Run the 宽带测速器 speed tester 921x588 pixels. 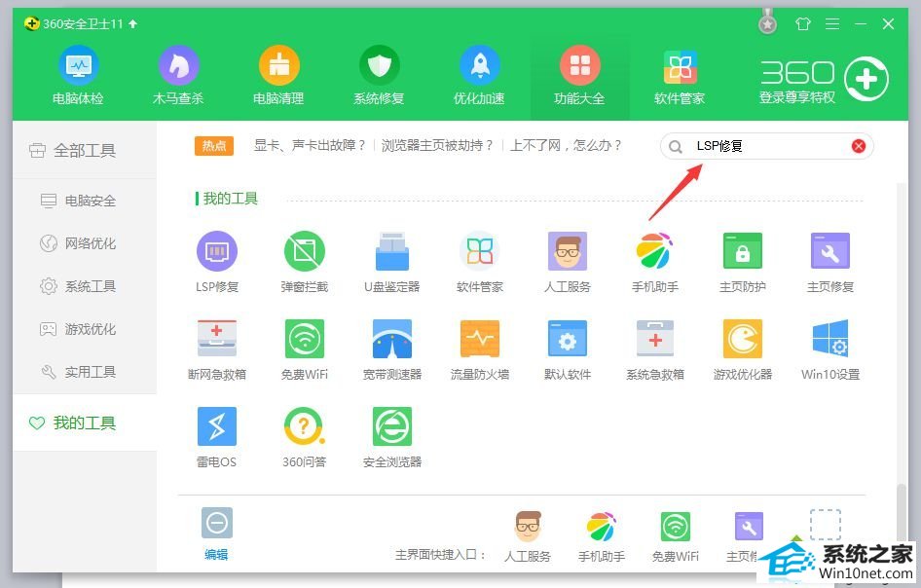tap(391, 349)
